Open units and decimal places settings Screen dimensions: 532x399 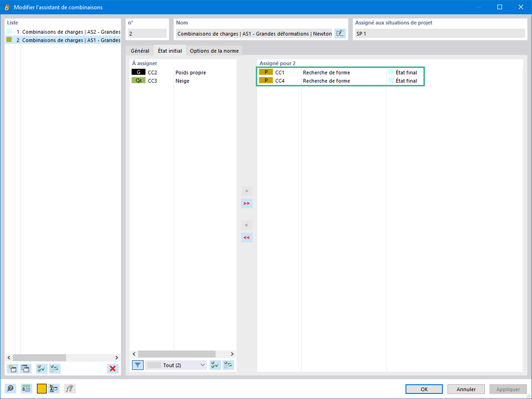26,388
